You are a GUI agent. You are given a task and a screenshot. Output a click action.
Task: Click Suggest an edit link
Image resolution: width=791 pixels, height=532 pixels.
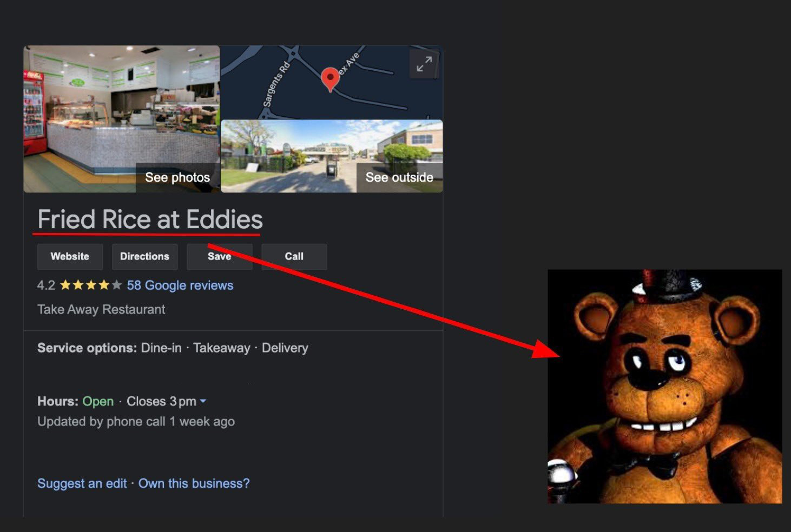(x=82, y=483)
